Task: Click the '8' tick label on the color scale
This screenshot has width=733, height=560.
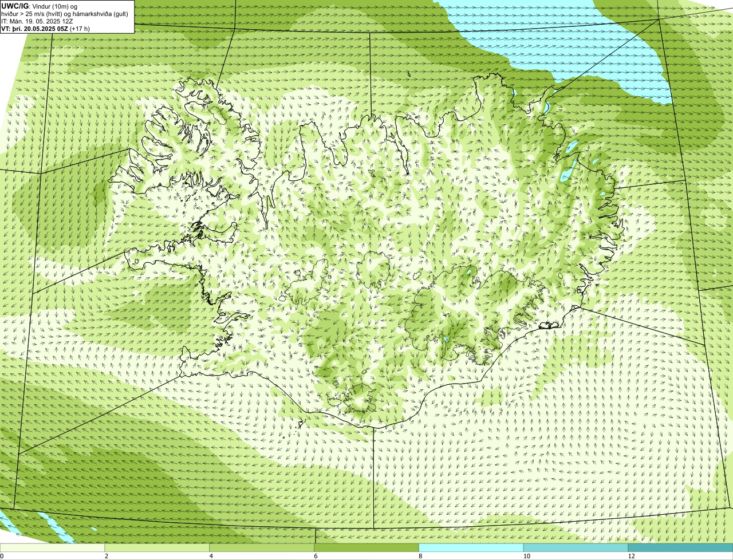Action: tap(420, 556)
